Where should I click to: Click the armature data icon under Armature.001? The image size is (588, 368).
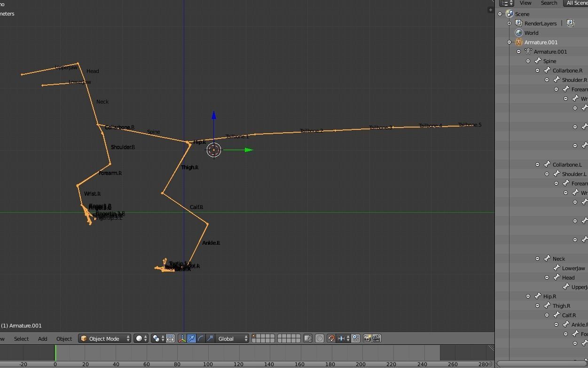[x=528, y=52]
